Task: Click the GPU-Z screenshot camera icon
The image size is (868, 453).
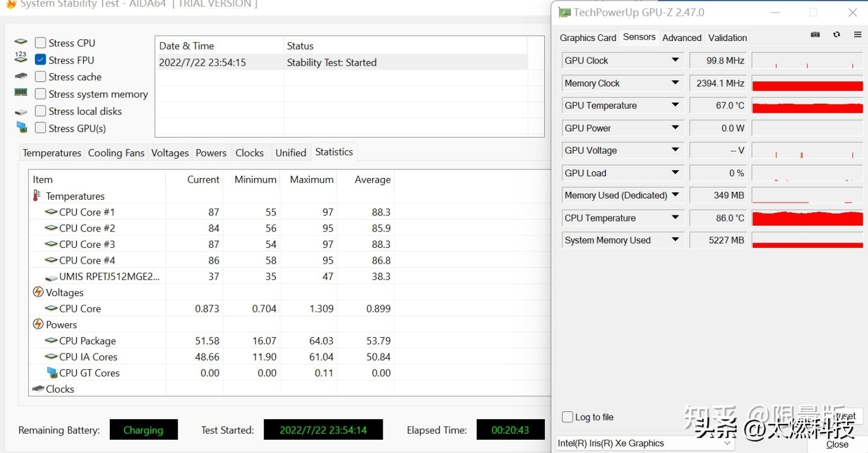Action: (x=815, y=35)
